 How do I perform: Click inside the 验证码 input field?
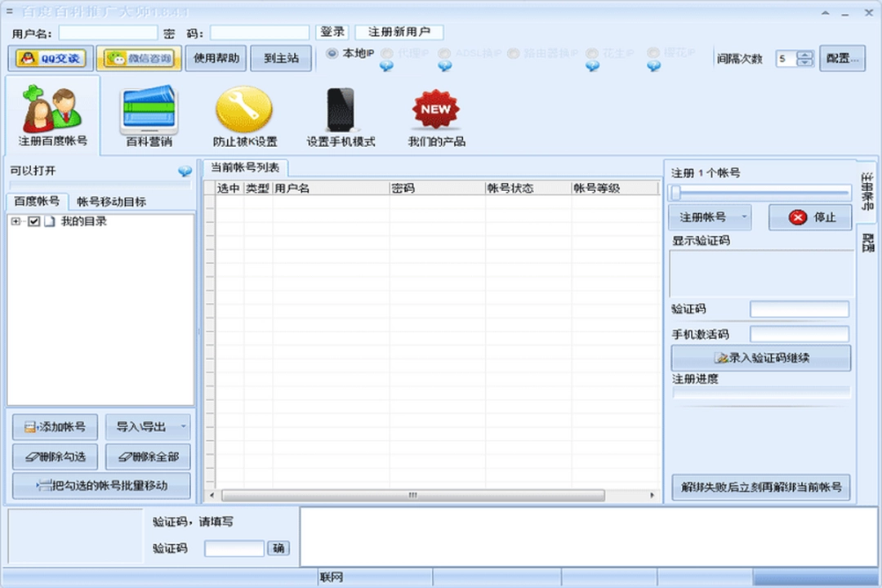coord(799,309)
